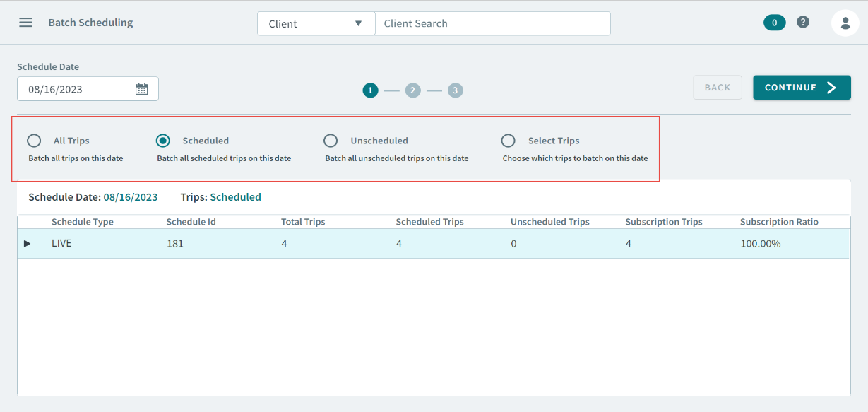
Task: Open the hamburger navigation menu
Action: click(x=25, y=23)
